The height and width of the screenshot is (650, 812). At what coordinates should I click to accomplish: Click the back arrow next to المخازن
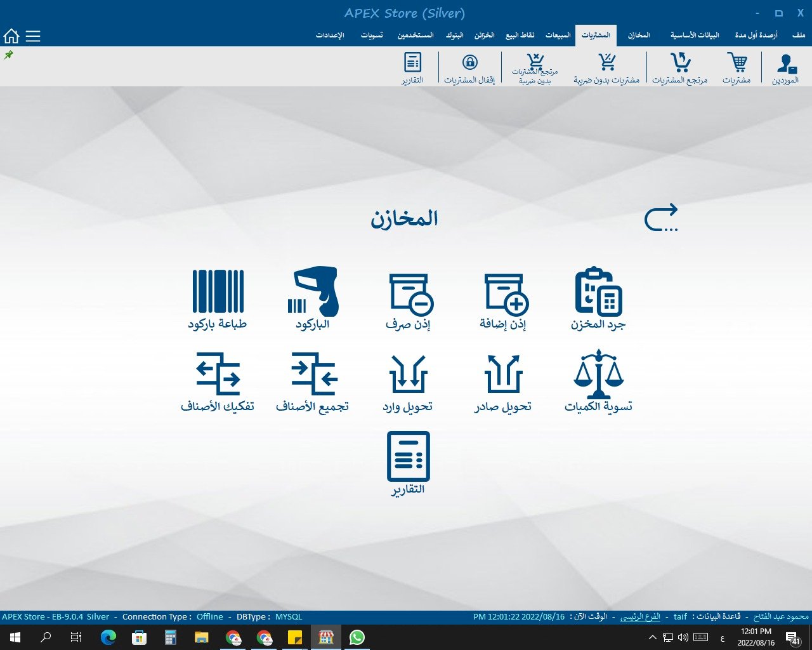click(x=661, y=218)
